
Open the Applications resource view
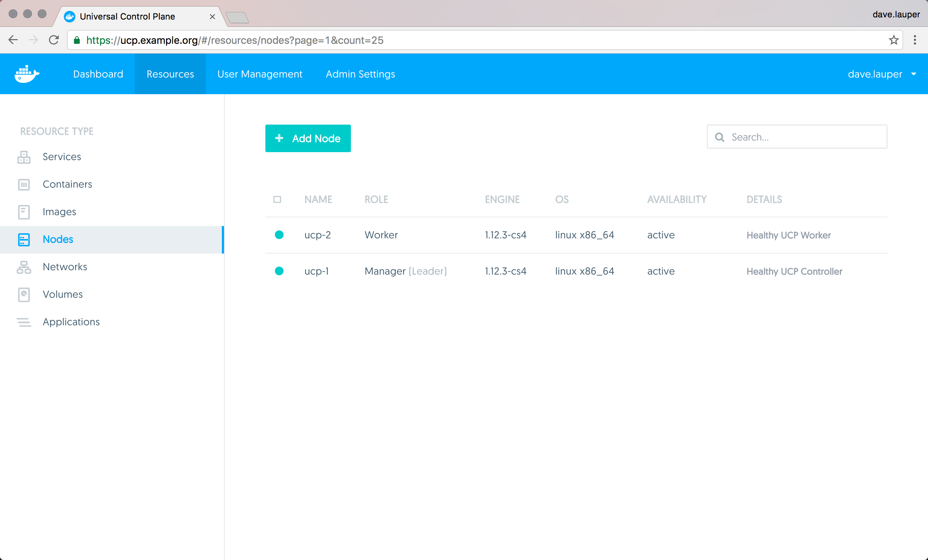71,321
